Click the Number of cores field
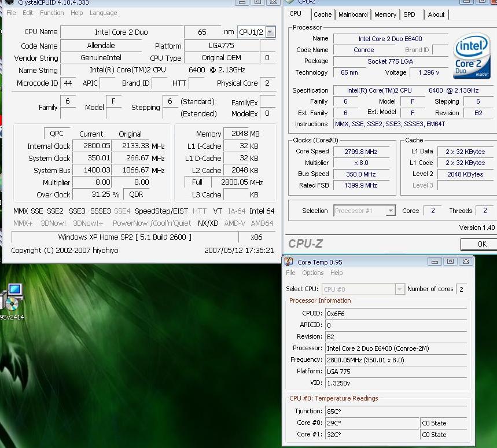 coord(461,289)
